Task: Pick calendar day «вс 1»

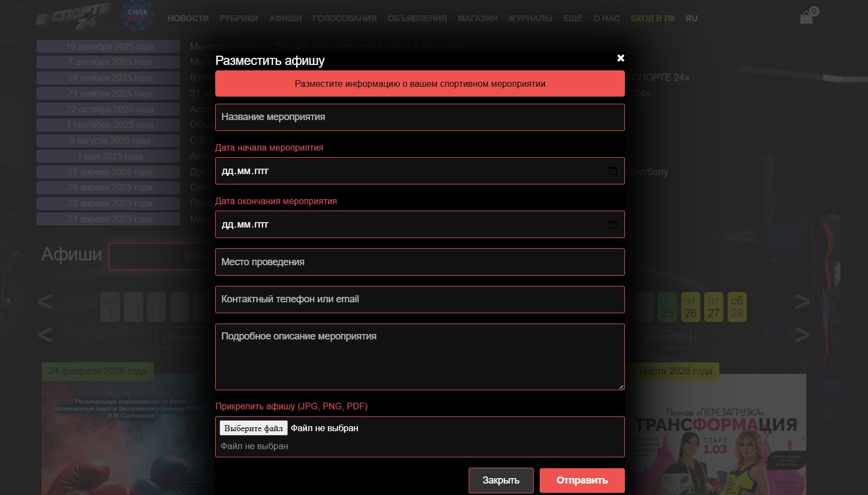Action: (x=110, y=307)
